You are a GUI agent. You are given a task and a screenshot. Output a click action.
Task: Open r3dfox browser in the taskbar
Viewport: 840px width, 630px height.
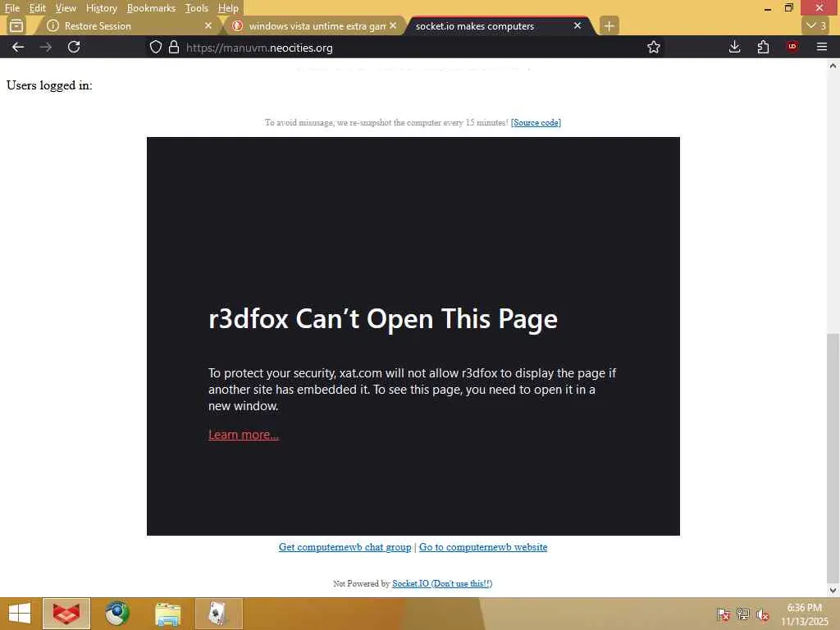click(x=66, y=614)
